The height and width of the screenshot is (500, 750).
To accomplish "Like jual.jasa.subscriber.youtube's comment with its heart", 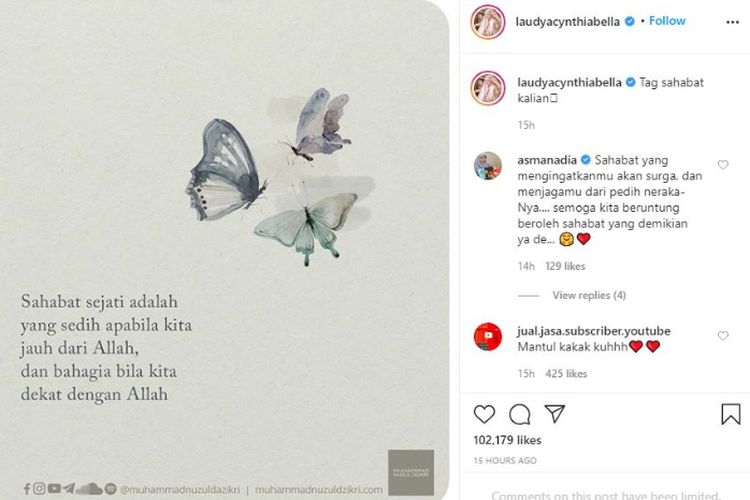I will 723,336.
